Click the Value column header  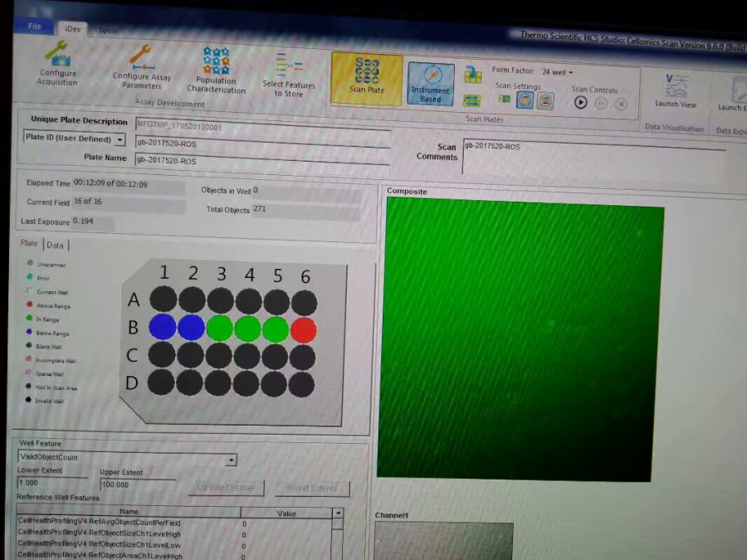pyautogui.click(x=286, y=514)
